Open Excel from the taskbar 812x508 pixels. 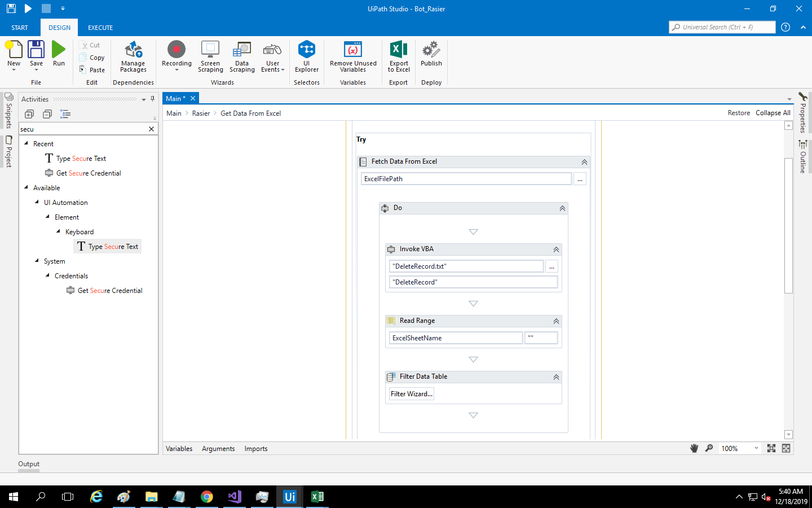coord(317,497)
